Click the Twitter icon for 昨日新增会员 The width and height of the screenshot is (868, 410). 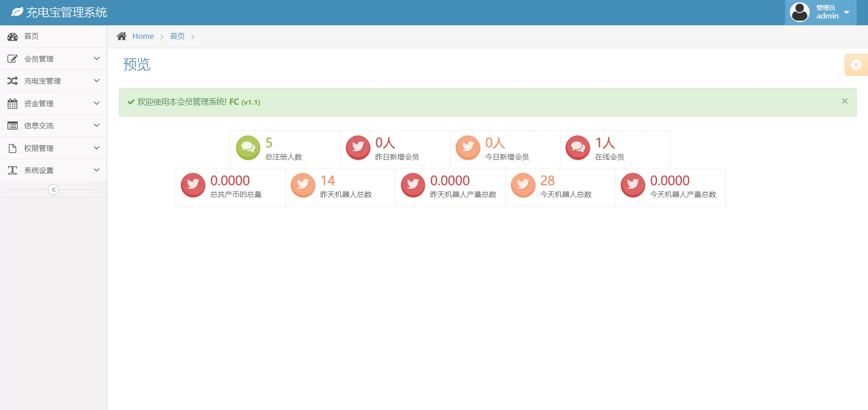(358, 148)
